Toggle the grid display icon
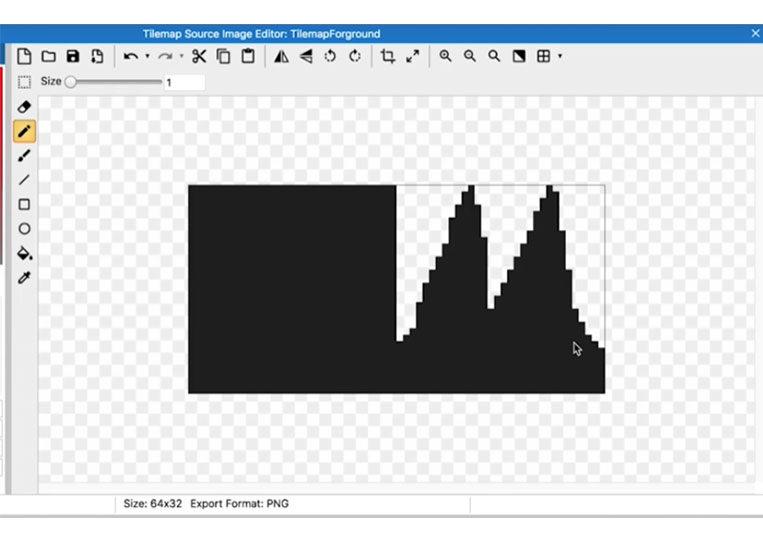This screenshot has height=541, width=763. (x=544, y=56)
